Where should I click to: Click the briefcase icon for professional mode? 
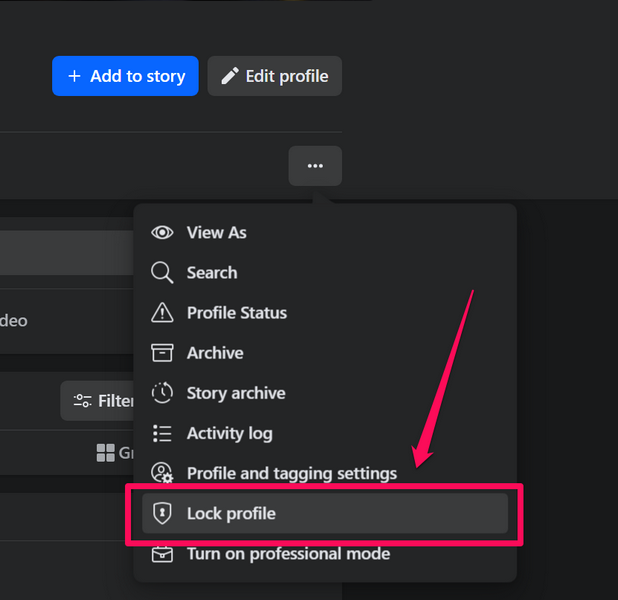pos(162,553)
